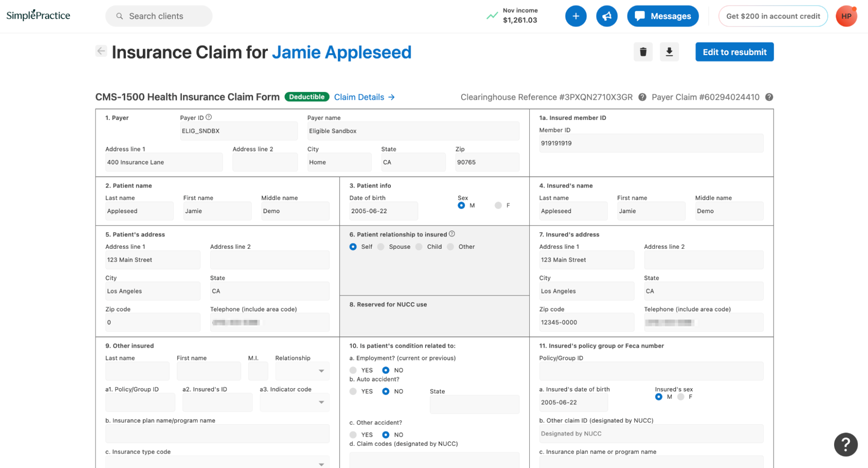Open the Claim Details link
868x468 pixels.
click(364, 97)
